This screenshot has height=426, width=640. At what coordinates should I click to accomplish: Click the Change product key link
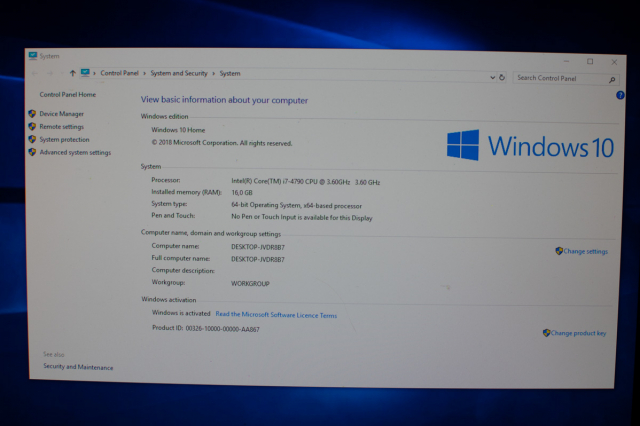pos(578,333)
